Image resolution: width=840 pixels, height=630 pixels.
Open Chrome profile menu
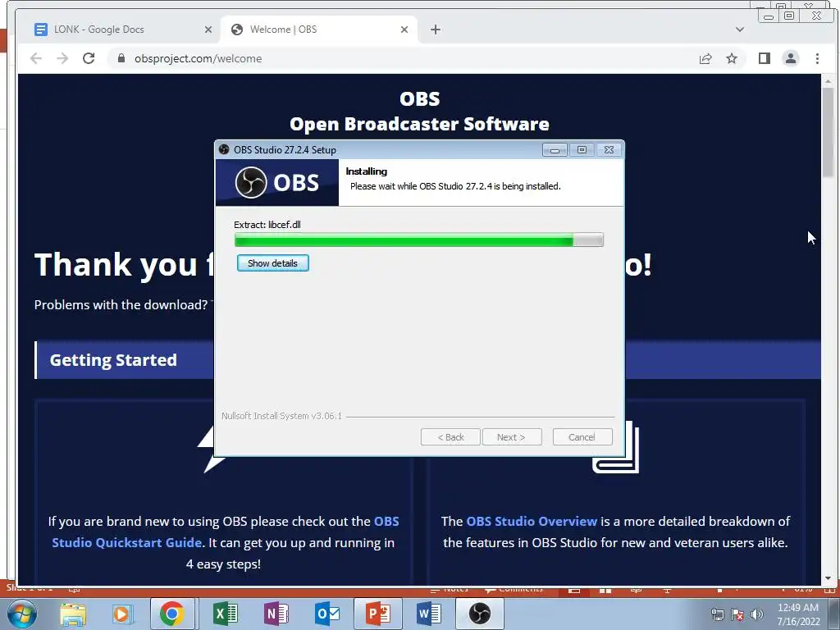[791, 58]
